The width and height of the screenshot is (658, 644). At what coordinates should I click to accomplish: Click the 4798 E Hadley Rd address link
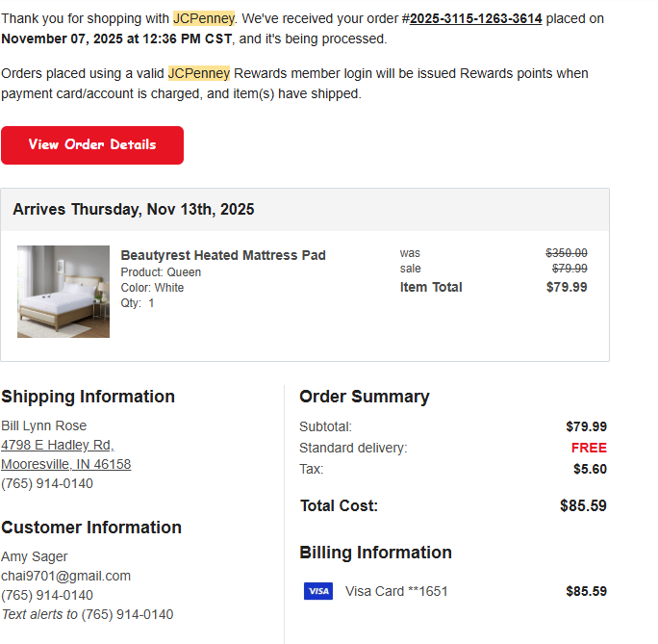coord(58,445)
